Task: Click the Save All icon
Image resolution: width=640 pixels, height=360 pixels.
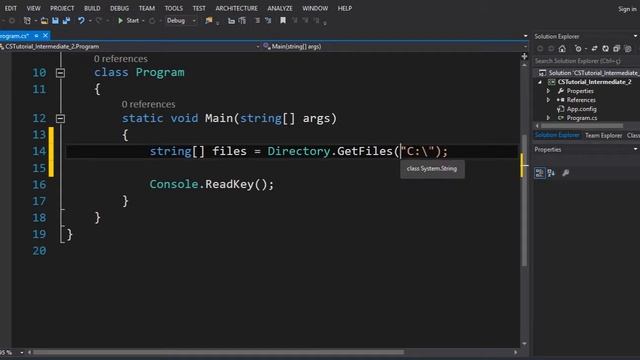Action: click(66, 20)
